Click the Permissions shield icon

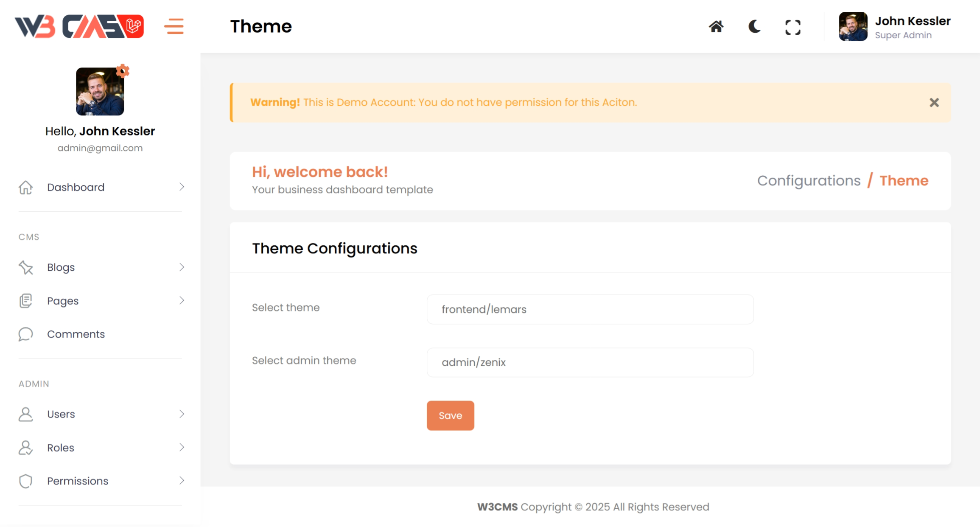25,481
